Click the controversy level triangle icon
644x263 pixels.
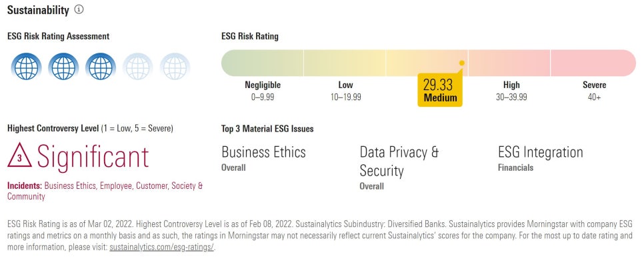pyautogui.click(x=19, y=156)
